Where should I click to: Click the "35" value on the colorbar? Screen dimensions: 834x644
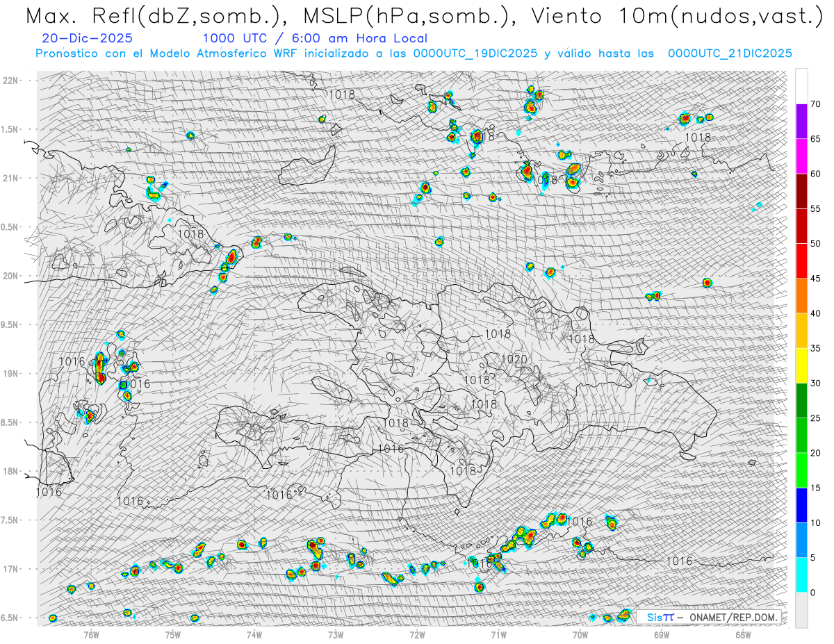click(815, 348)
